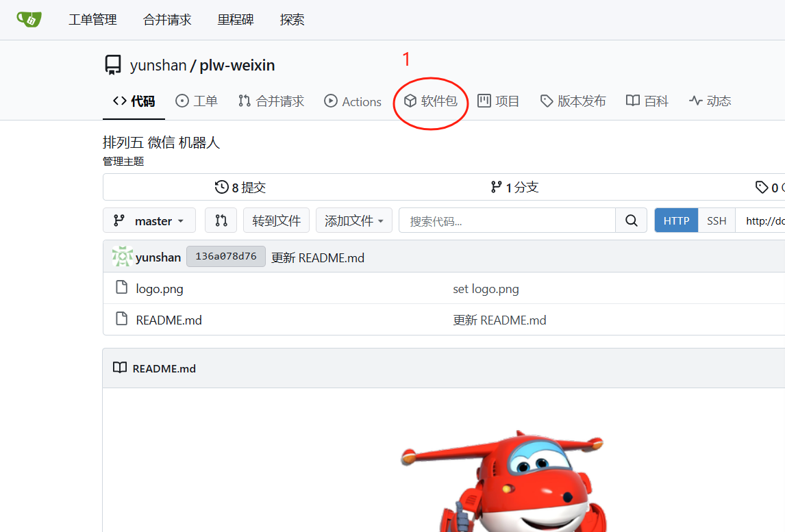This screenshot has width=785, height=532.
Task: Open 更新 README.md commit in the README.md row
Action: point(499,320)
